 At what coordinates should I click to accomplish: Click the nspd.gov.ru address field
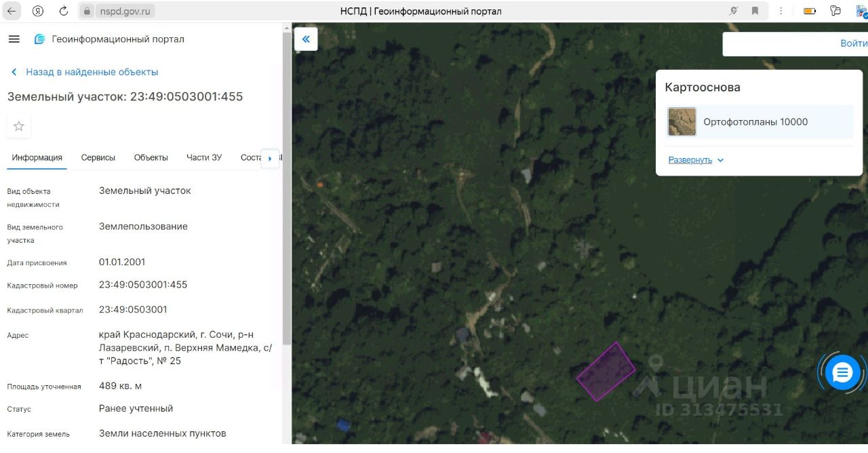click(x=126, y=12)
